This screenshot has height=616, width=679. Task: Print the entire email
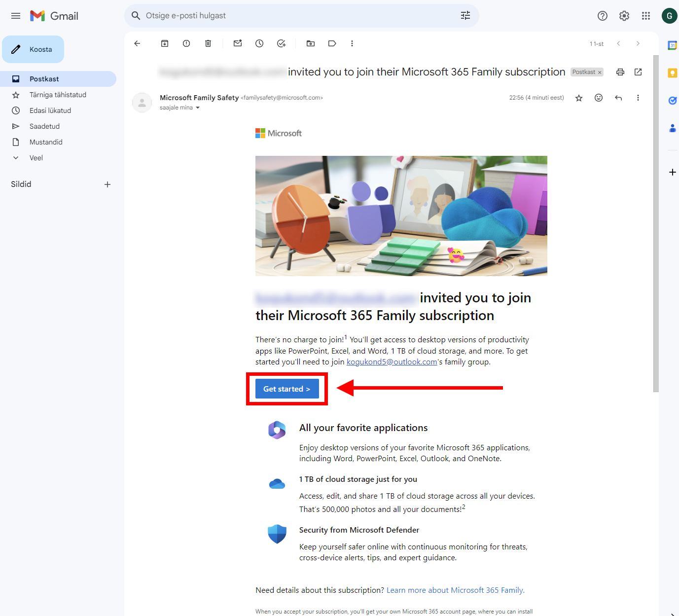[x=620, y=72]
